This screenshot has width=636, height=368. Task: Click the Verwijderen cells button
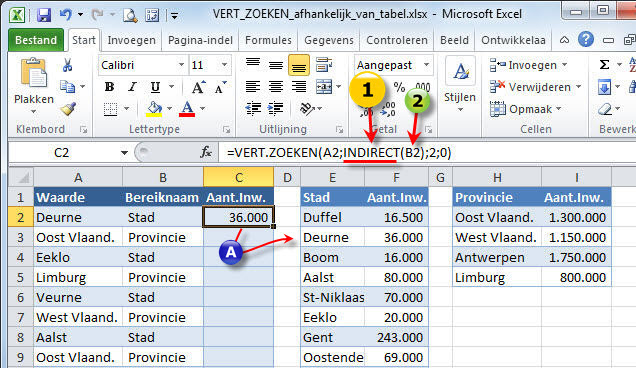535,87
